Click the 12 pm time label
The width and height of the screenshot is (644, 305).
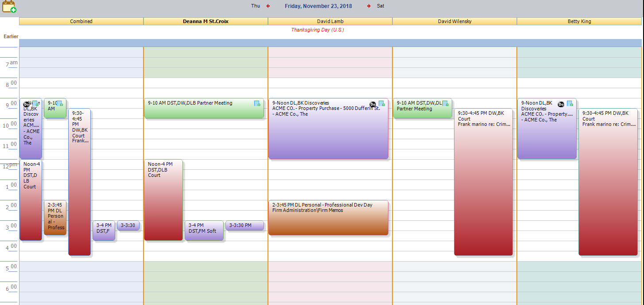11,166
